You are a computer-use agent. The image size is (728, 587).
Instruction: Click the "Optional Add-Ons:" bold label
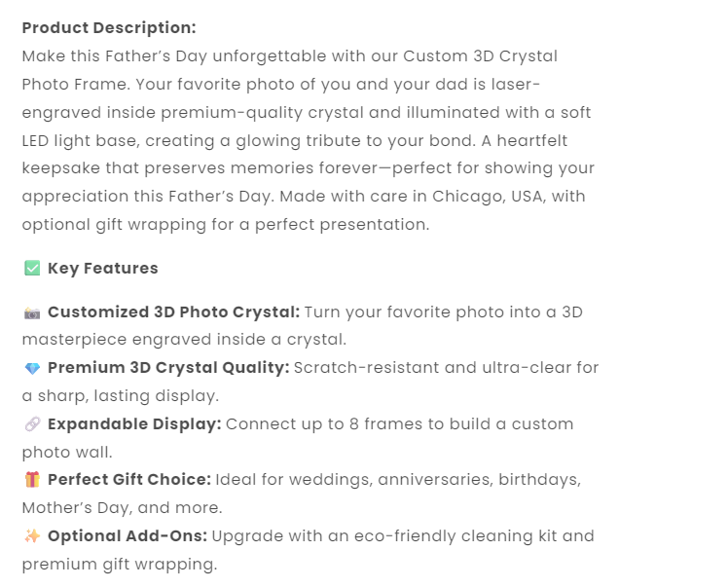[127, 536]
